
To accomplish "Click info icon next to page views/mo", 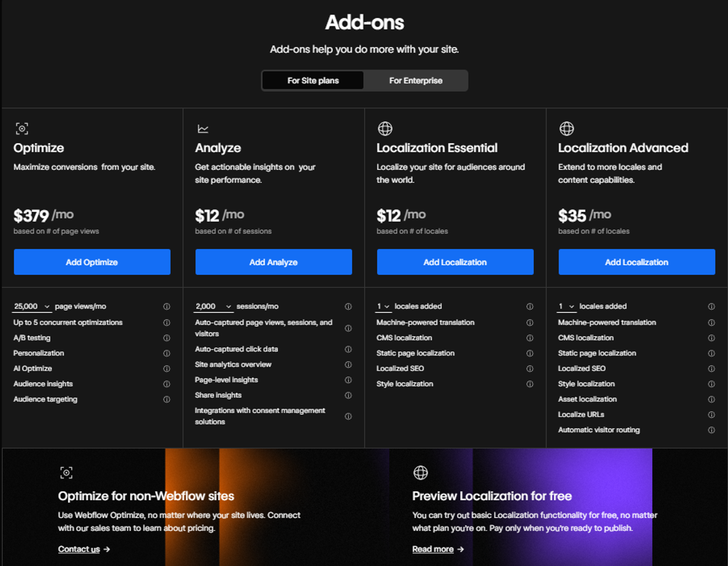I will (x=167, y=306).
